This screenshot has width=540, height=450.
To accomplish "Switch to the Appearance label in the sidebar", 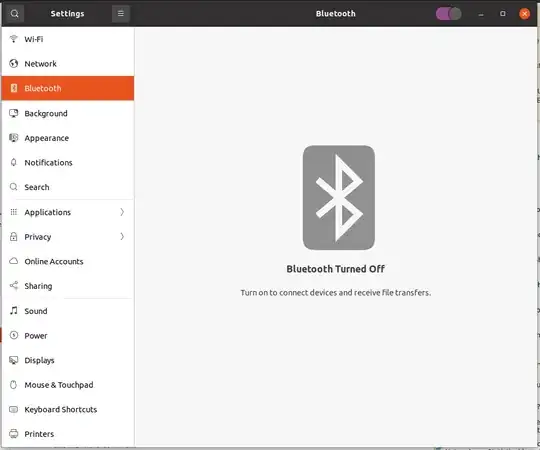I will 46,138.
